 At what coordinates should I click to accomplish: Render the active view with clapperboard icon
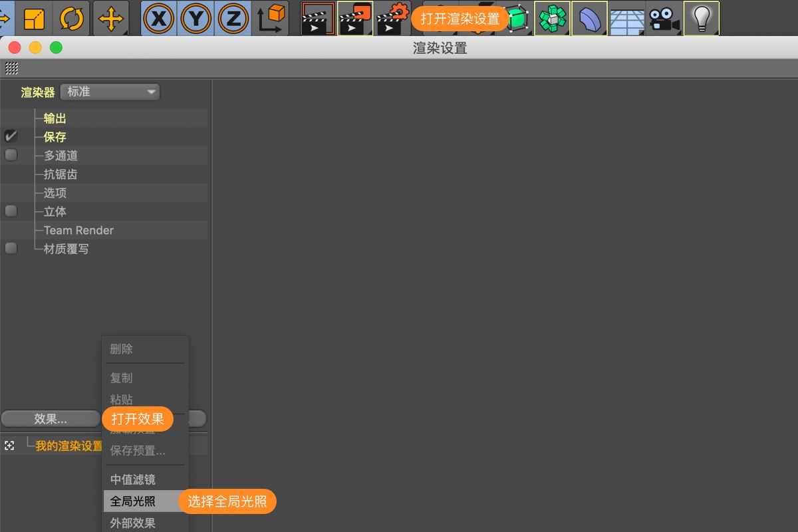click(318, 18)
